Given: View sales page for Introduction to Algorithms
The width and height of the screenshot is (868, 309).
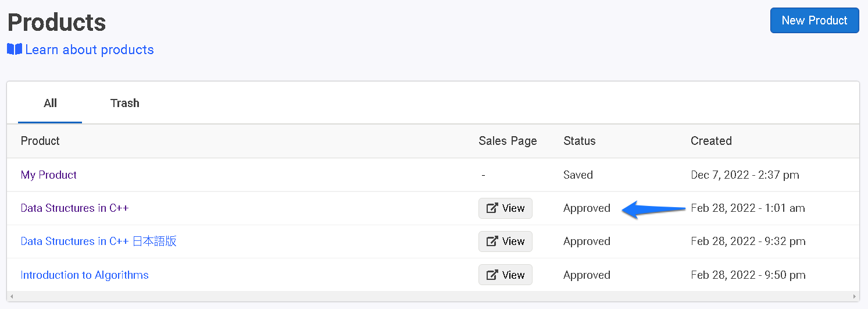Looking at the screenshot, I should (505, 275).
